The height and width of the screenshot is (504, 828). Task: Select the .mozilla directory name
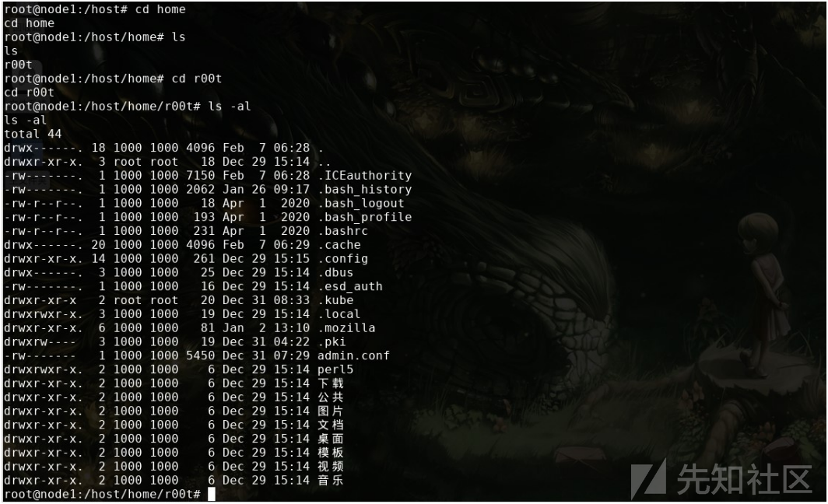[346, 327]
